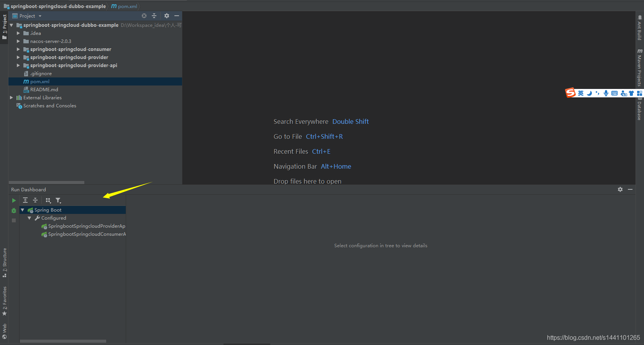Open the 7: Structure tool window tab
The width and height of the screenshot is (644, 345).
click(x=5, y=263)
